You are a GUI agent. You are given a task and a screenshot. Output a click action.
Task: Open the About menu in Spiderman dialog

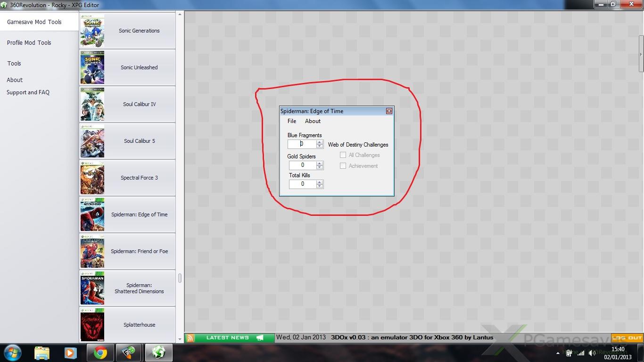tap(313, 121)
